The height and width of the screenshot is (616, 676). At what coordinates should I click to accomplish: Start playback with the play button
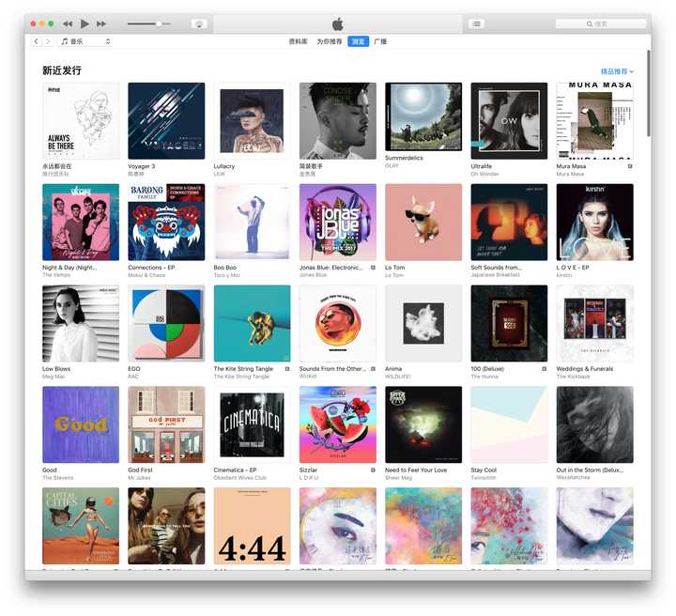(x=84, y=24)
